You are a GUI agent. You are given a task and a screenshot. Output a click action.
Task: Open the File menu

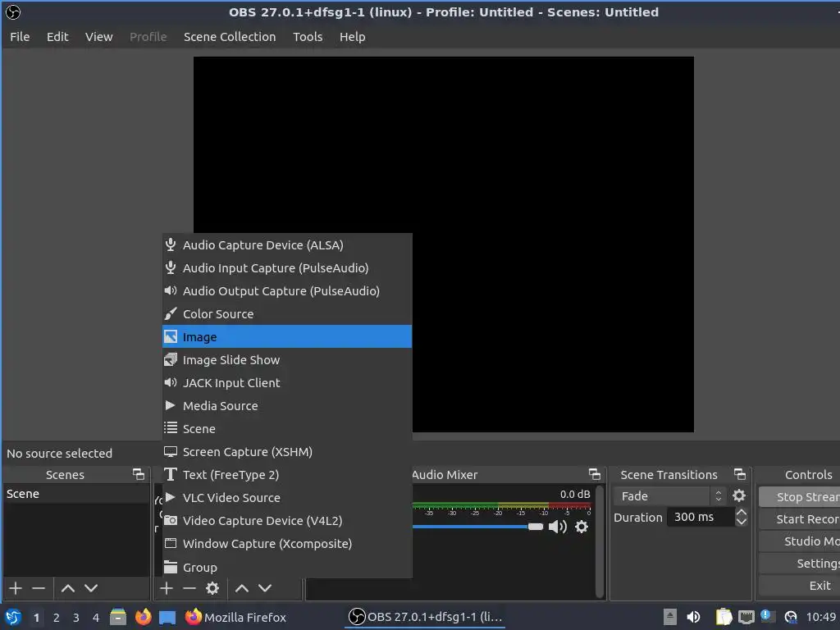coord(20,36)
